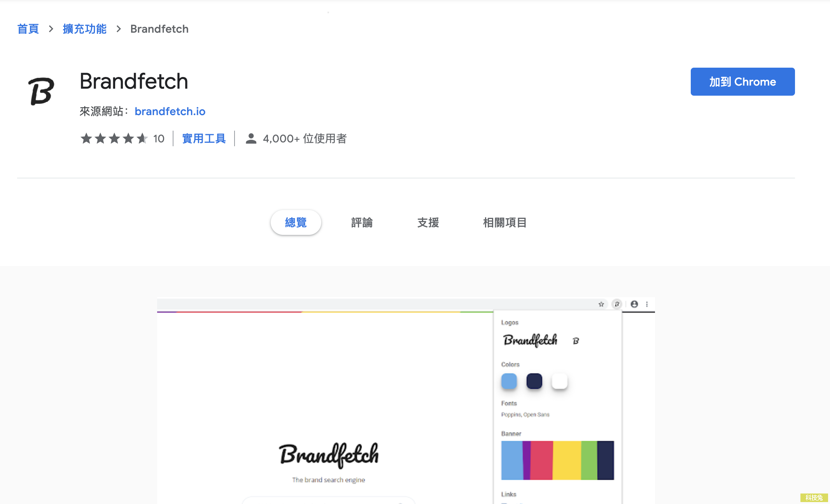Click the 加到 Chrome button
The width and height of the screenshot is (830, 504).
point(742,82)
